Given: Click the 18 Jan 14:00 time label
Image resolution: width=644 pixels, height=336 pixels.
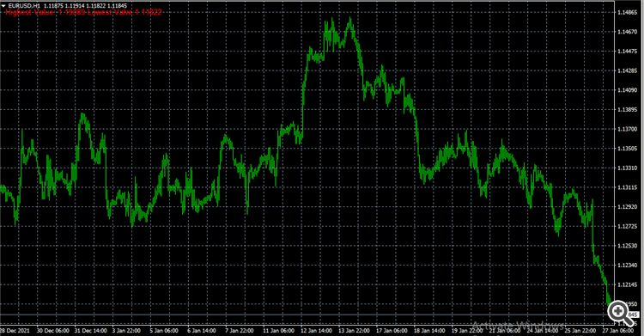Looking at the screenshot, I should tap(429, 331).
